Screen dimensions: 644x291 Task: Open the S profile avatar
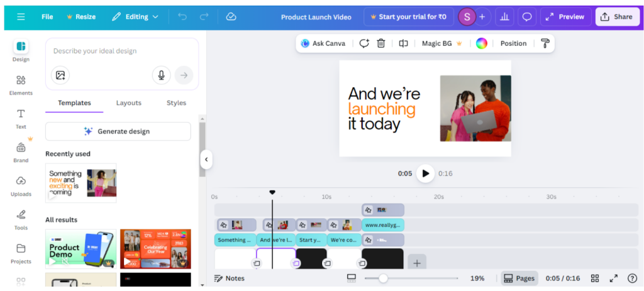coord(467,17)
